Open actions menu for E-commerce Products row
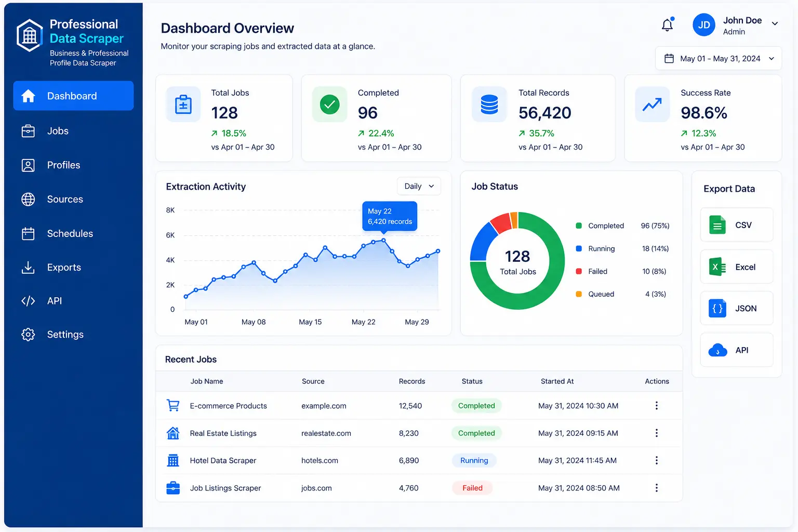The height and width of the screenshot is (532, 798). 657,405
